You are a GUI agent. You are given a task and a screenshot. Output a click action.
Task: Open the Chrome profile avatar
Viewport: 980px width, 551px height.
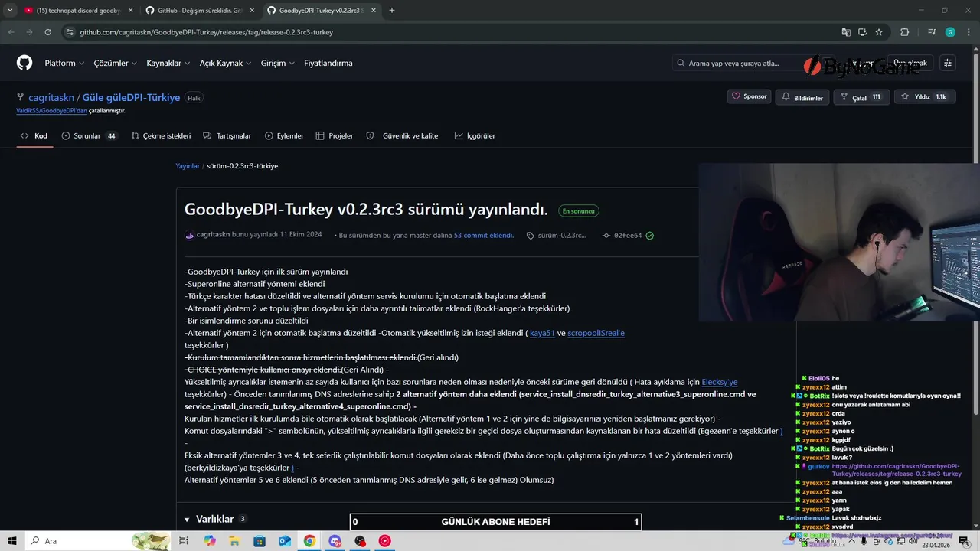coord(950,32)
